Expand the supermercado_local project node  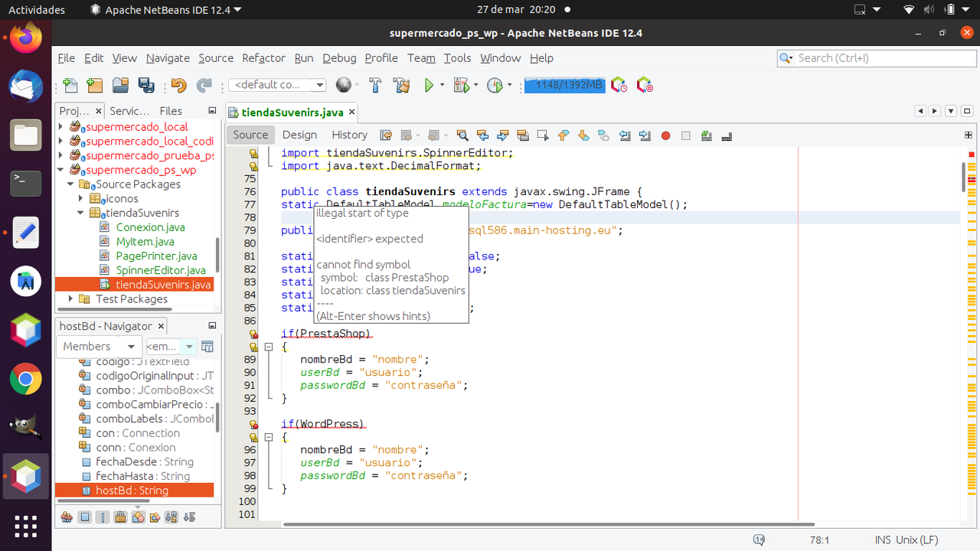click(x=61, y=127)
